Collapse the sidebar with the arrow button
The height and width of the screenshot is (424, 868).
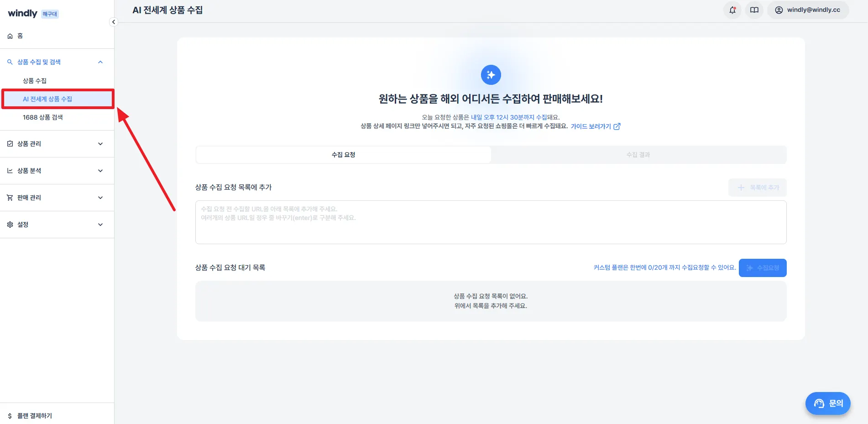[113, 21]
